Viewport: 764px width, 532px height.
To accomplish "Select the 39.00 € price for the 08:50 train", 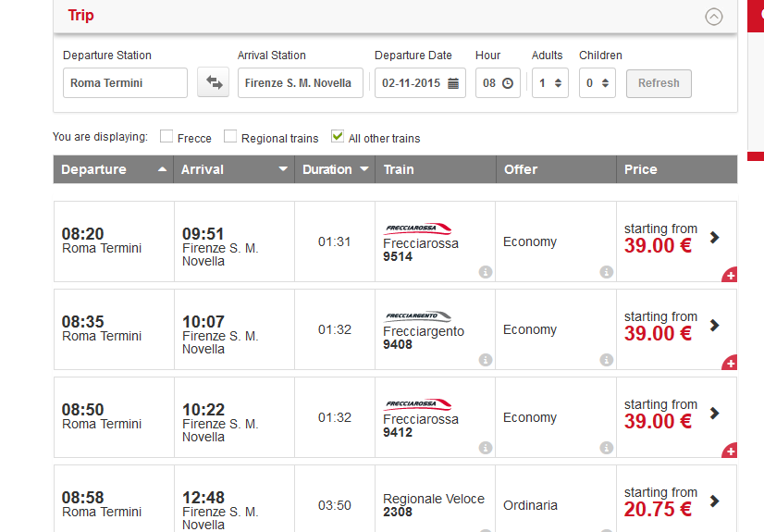I will 658,421.
